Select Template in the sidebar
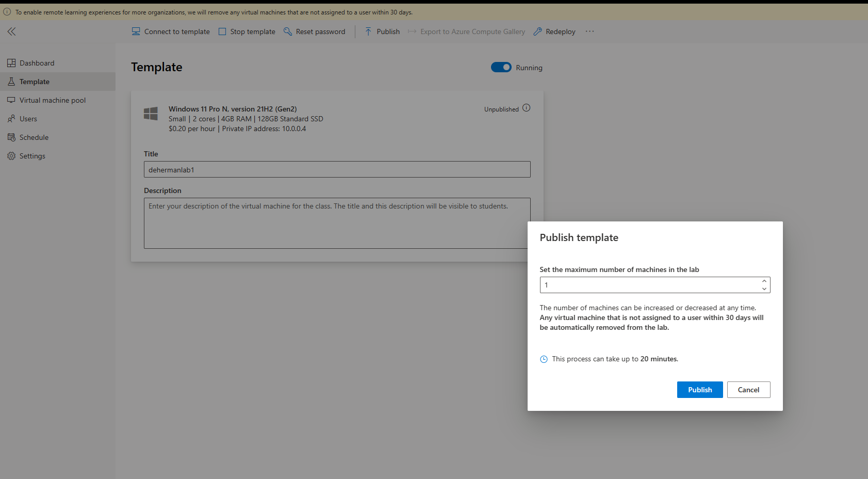The width and height of the screenshot is (868, 479). [x=58, y=82]
